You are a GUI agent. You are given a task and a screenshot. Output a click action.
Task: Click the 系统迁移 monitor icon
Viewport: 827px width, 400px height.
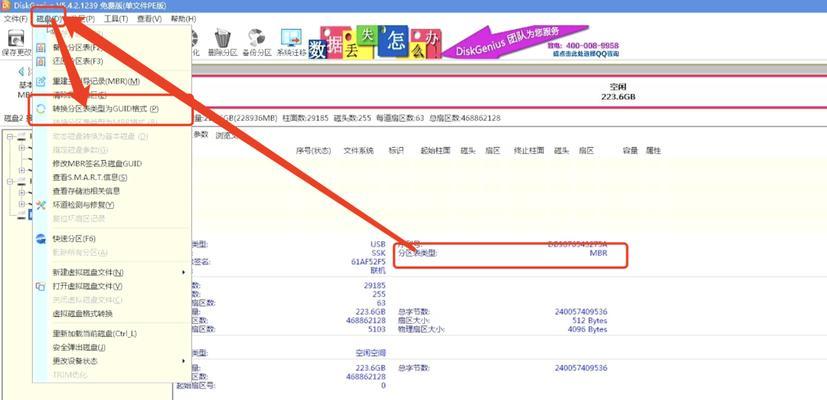(x=291, y=38)
